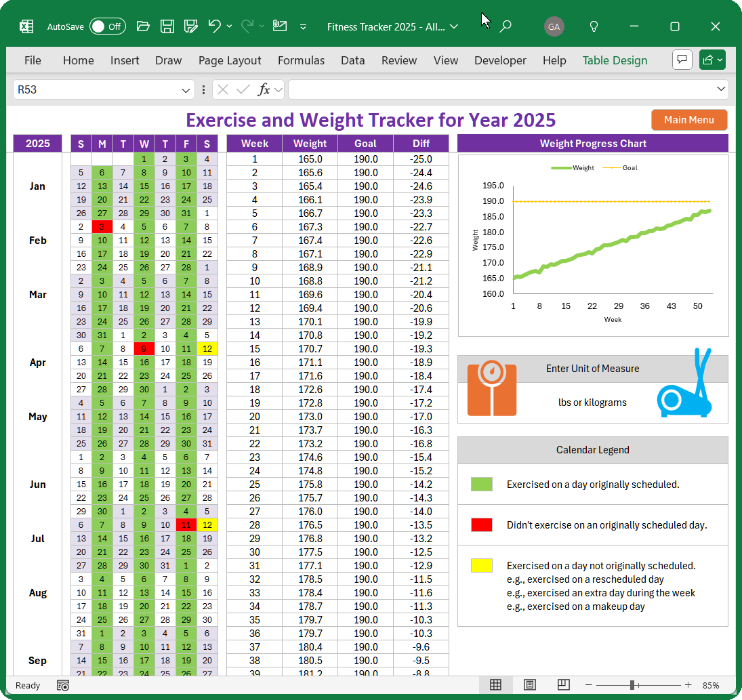Expand the Name Box dropdown
Screen dimensions: 742x700
click(186, 89)
